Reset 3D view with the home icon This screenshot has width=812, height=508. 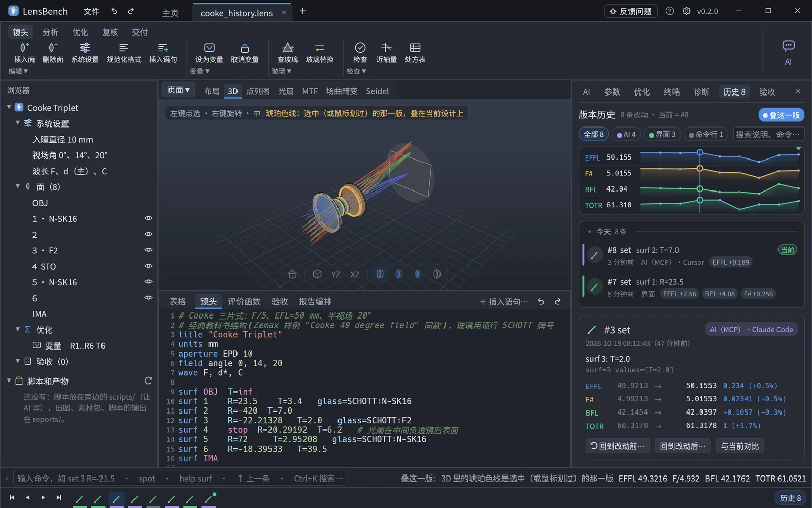(292, 274)
